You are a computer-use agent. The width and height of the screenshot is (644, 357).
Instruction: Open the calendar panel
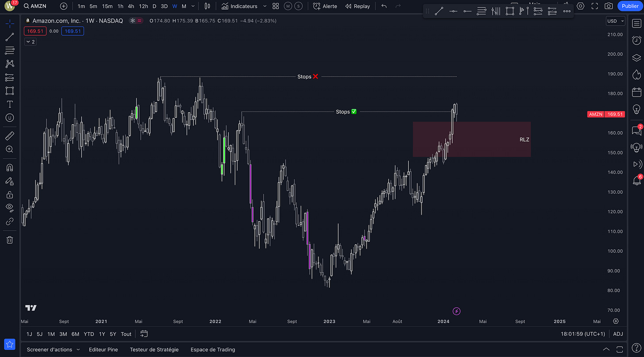coord(636,92)
